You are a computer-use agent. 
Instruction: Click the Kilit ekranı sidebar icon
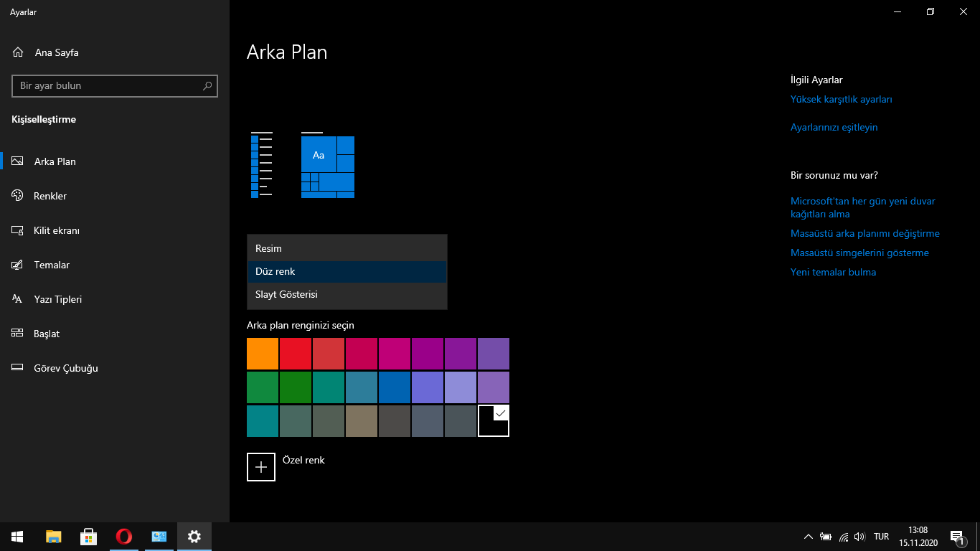(x=18, y=230)
